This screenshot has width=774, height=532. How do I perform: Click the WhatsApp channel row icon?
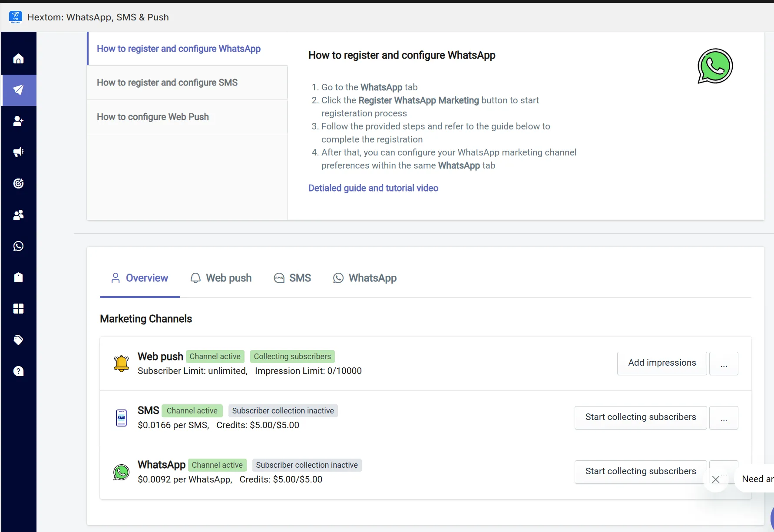(121, 472)
